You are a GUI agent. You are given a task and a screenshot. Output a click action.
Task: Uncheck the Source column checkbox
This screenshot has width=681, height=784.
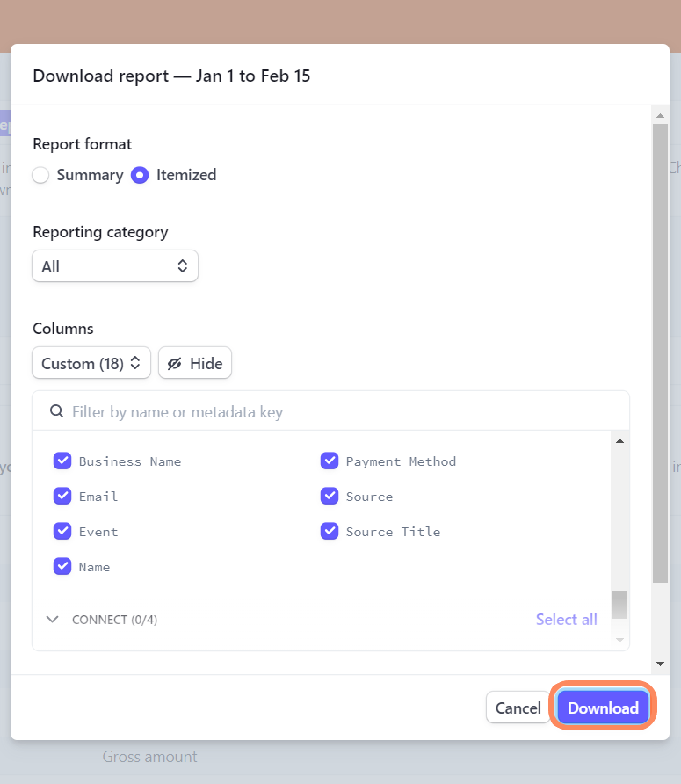tap(330, 497)
